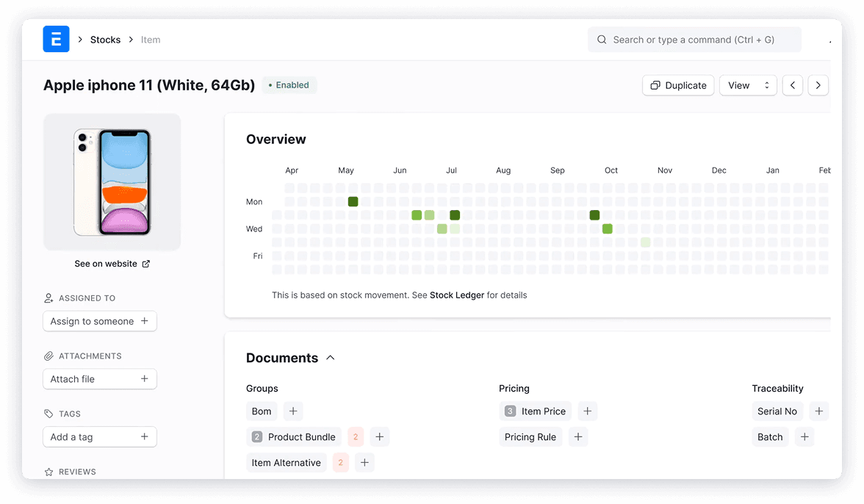
Task: Open Item Price documents
Action: [536, 411]
